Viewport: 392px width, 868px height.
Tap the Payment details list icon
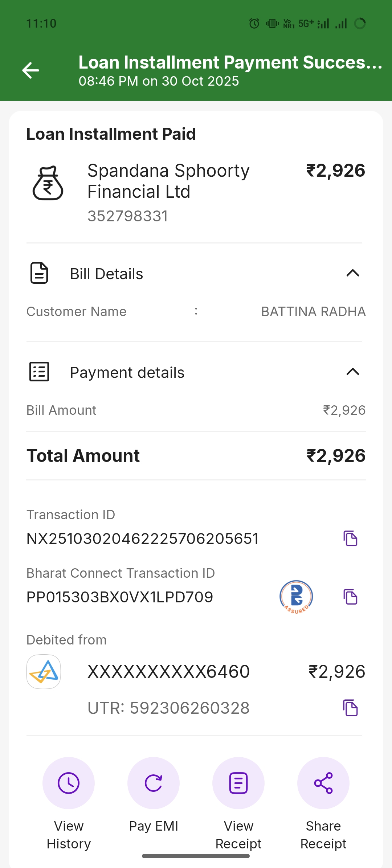point(39,372)
